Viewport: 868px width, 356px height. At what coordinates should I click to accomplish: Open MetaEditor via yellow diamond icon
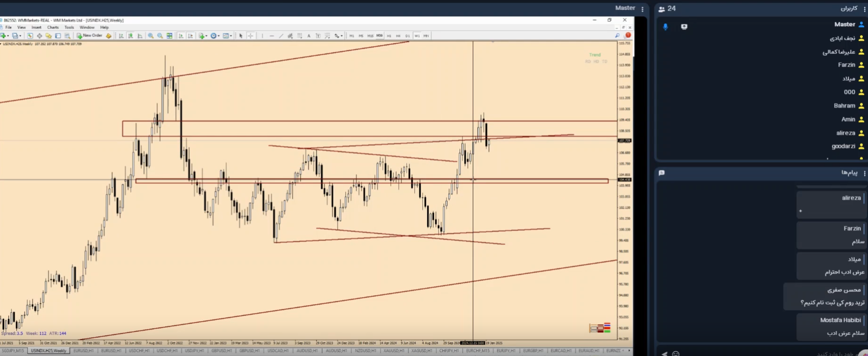[x=109, y=36]
